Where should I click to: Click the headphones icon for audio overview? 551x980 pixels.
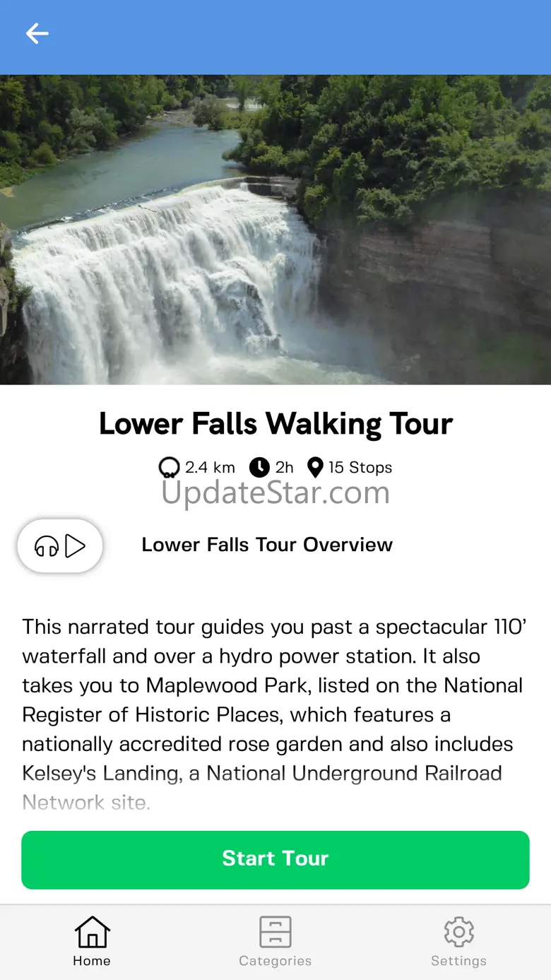47,546
